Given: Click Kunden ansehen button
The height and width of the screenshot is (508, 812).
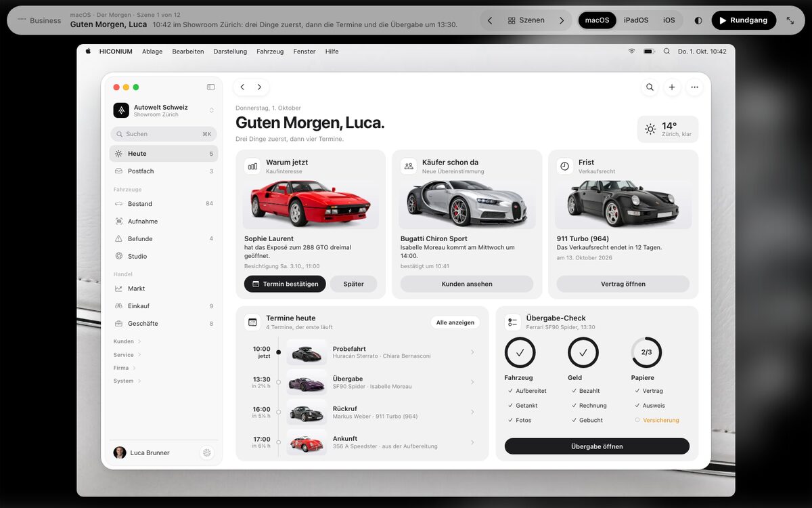Looking at the screenshot, I should point(467,284).
